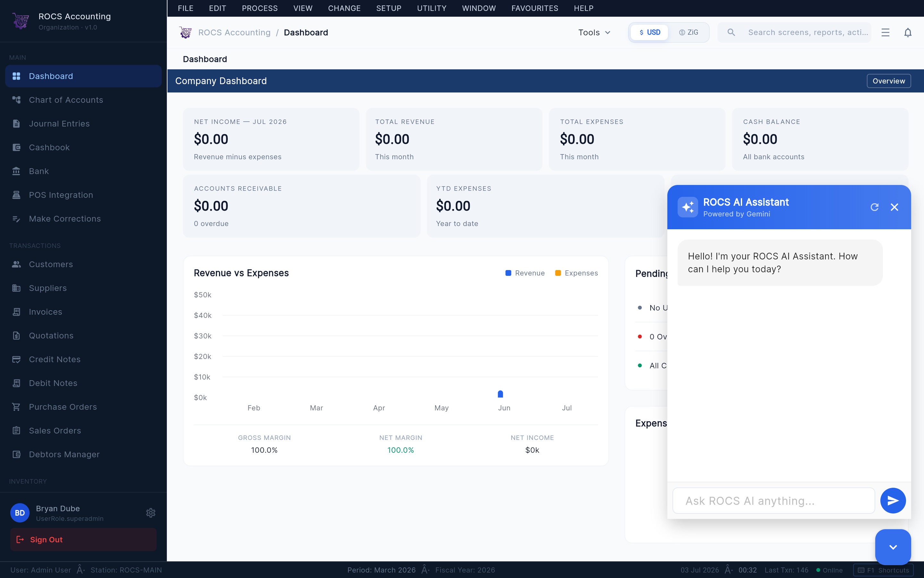The width and height of the screenshot is (924, 578).
Task: Click the AI Assistant sparkle icon
Action: (x=688, y=207)
